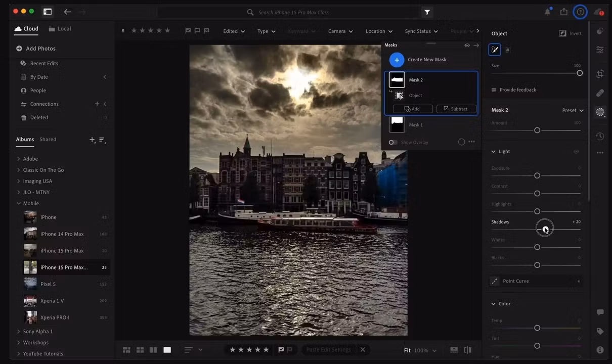612x364 pixels.
Task: Click the share/export icon in top bar
Action: tap(563, 12)
